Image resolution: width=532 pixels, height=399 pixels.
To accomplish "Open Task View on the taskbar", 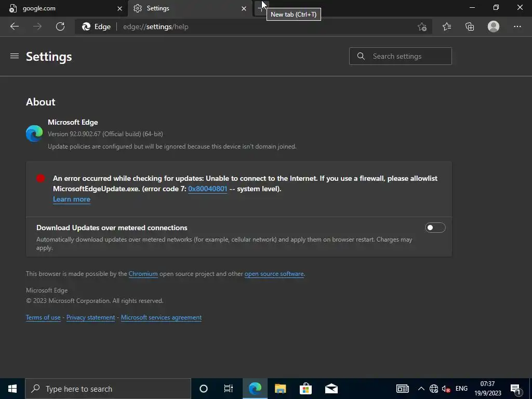I will [229, 389].
